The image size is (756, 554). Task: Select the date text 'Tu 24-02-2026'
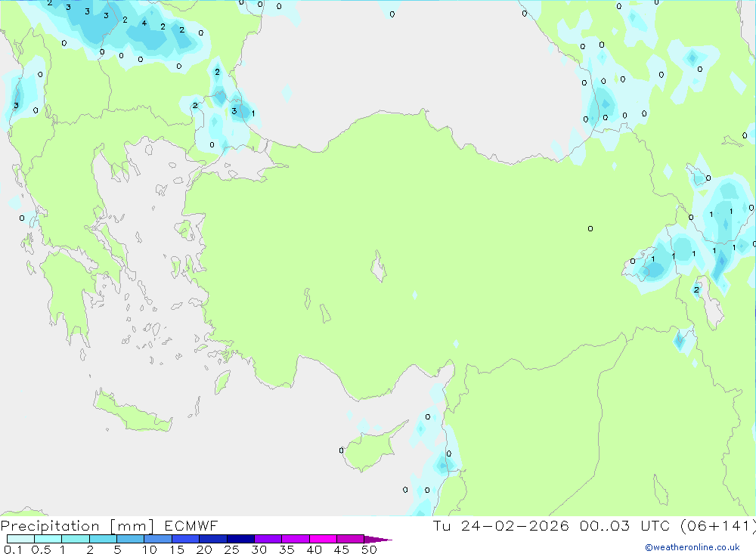click(500, 525)
